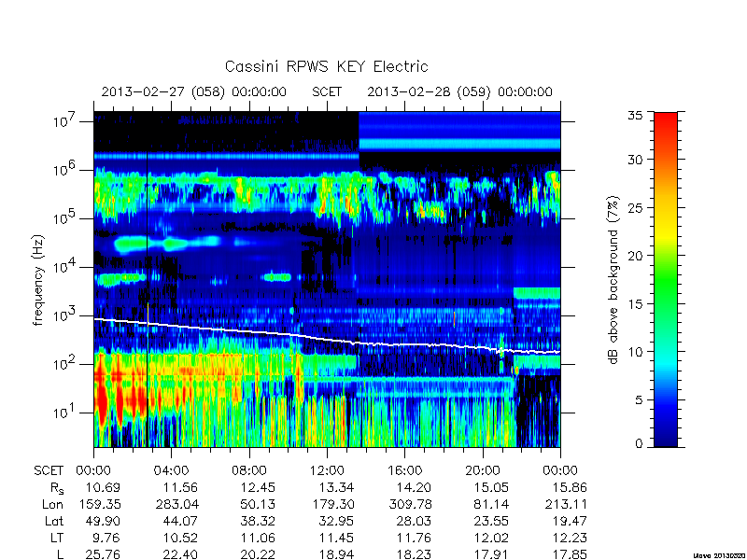Click the Lat value 28.03

(x=414, y=522)
